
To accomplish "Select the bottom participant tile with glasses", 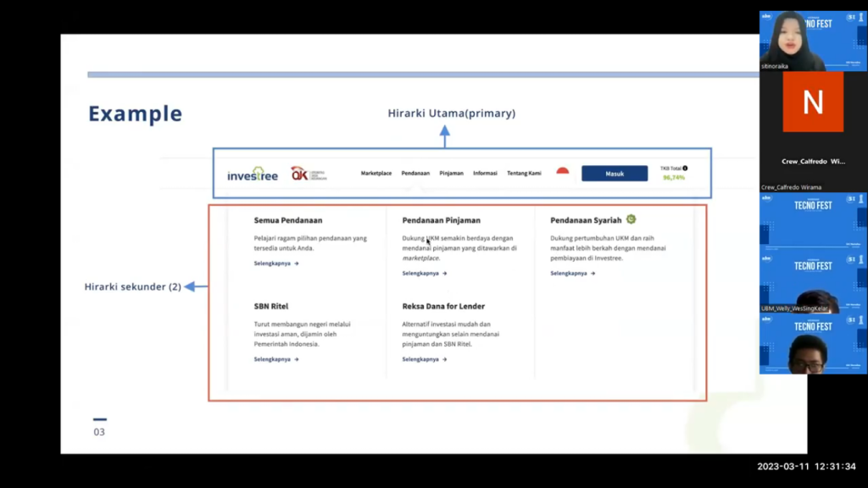I will pyautogui.click(x=813, y=344).
